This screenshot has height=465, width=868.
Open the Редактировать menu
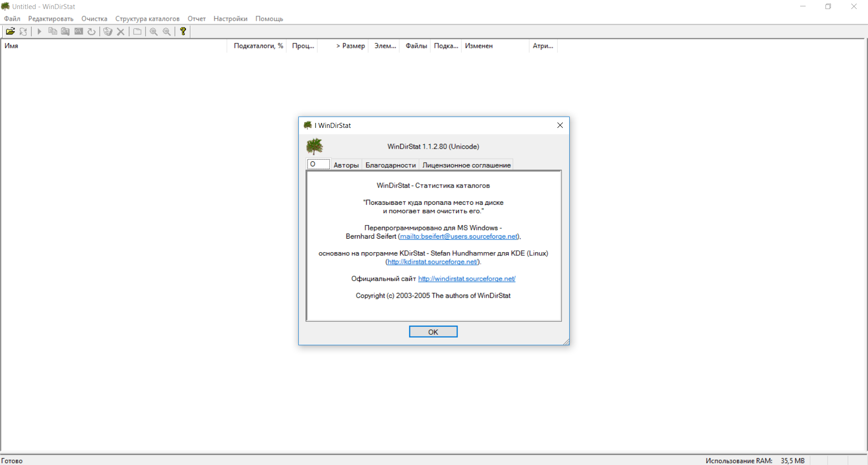51,19
